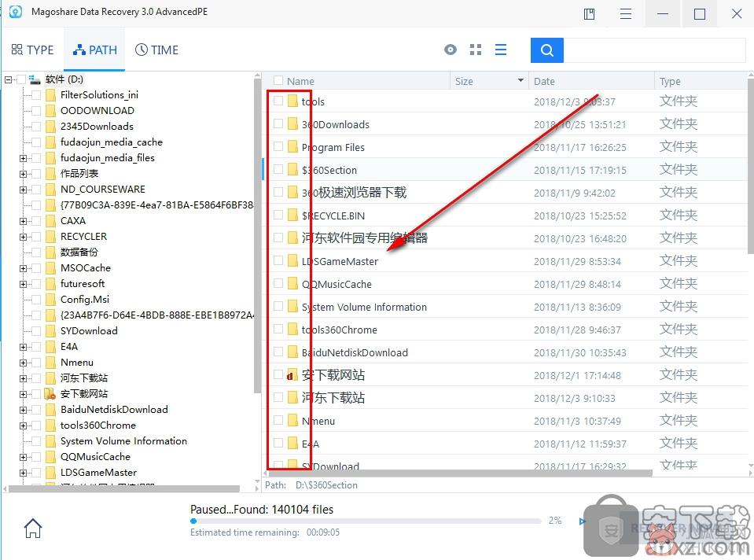Click the blue search button
Image resolution: width=754 pixels, height=560 pixels.
click(x=546, y=50)
